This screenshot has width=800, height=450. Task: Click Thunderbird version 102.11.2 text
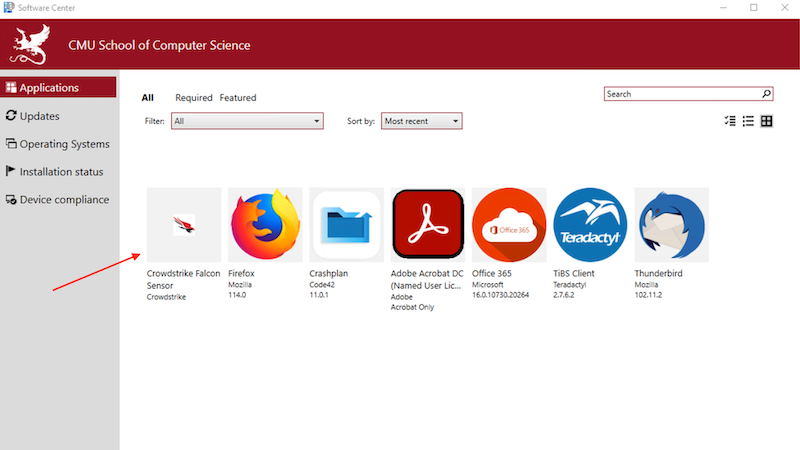coord(648,295)
